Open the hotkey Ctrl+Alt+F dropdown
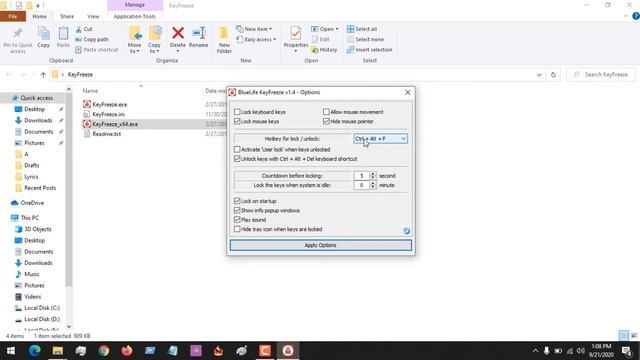The width and height of the screenshot is (640, 360). tap(380, 139)
